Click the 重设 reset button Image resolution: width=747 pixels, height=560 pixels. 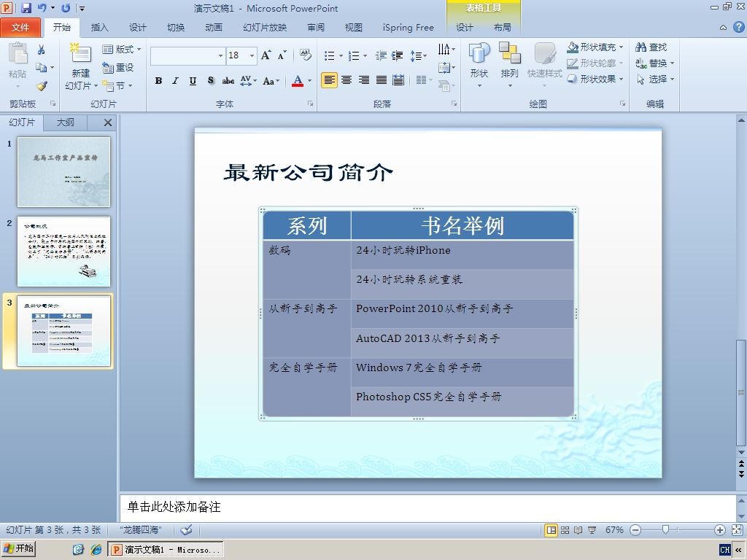click(x=118, y=68)
